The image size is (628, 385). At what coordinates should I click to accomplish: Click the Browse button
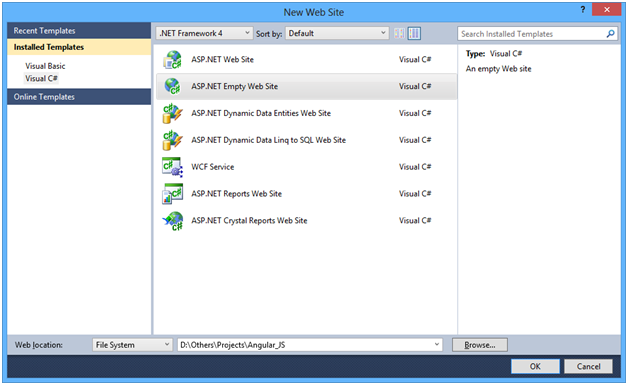[480, 345]
